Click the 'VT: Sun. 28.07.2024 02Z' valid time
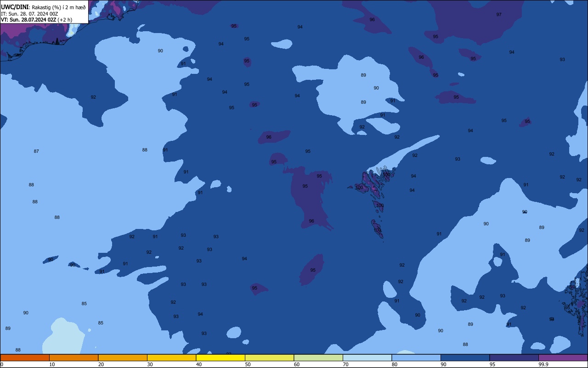The image size is (588, 368). point(28,20)
